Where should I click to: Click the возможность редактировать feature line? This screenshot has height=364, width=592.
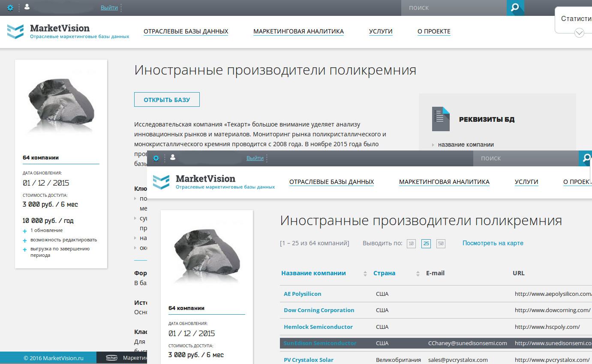point(64,240)
